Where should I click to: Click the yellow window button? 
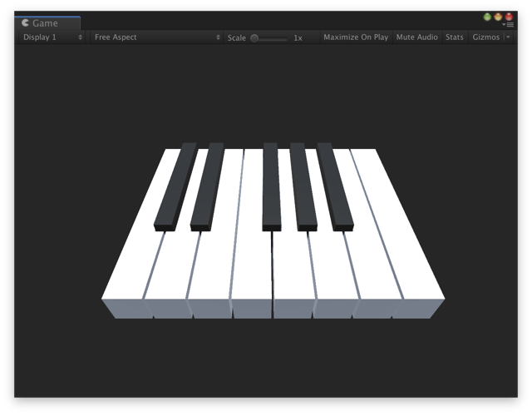point(499,17)
